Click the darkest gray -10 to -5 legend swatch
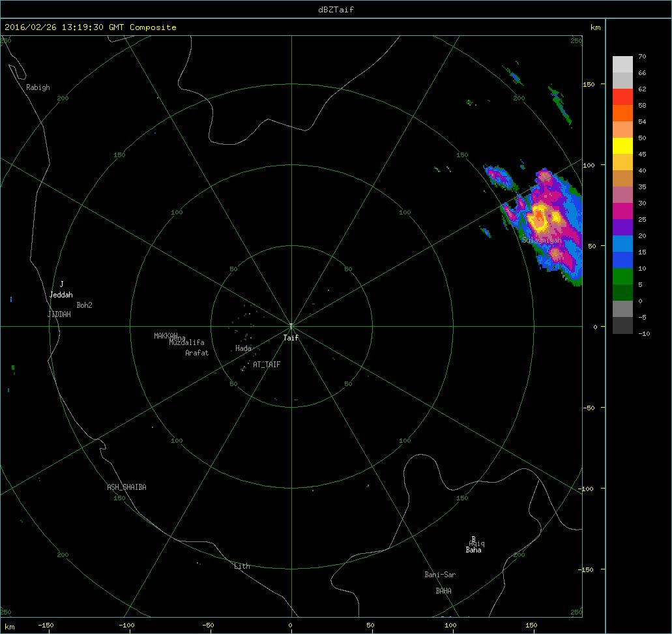 [x=622, y=325]
